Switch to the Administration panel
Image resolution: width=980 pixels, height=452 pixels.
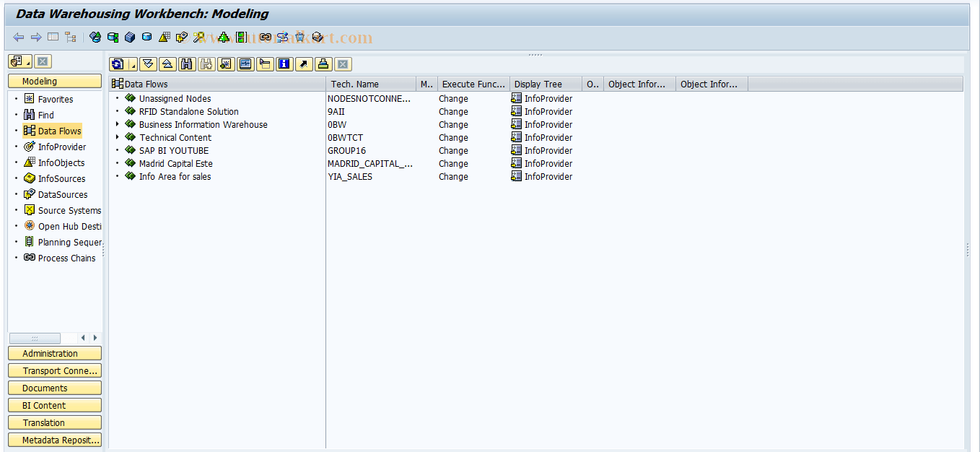[54, 353]
